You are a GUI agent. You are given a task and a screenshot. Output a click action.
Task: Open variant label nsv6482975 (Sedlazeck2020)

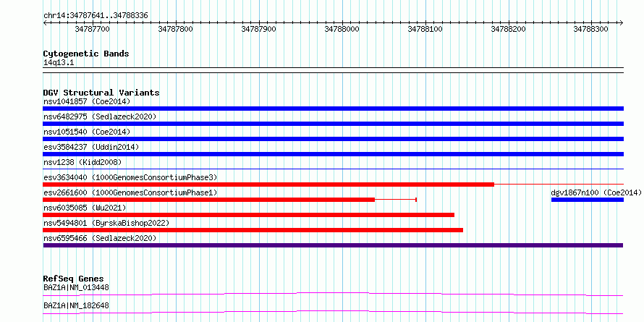click(x=100, y=116)
